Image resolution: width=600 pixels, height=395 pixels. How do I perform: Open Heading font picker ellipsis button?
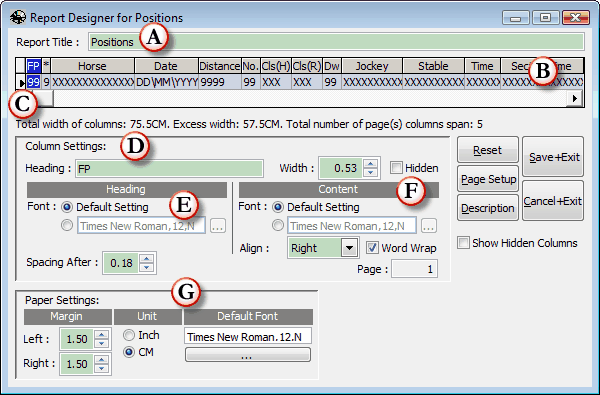[218, 226]
